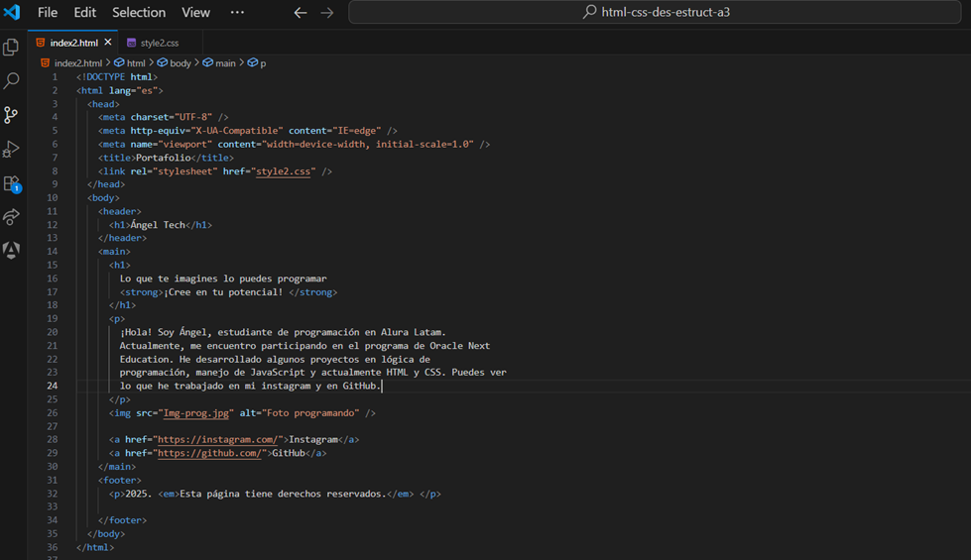Click the heading text Ángel Tech

pyautogui.click(x=158, y=225)
